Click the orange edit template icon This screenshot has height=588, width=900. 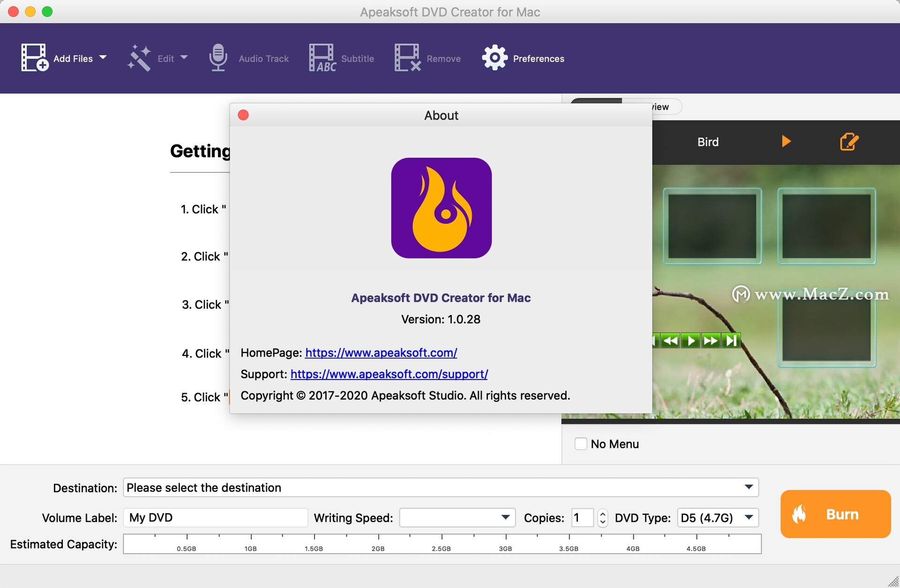pos(849,141)
